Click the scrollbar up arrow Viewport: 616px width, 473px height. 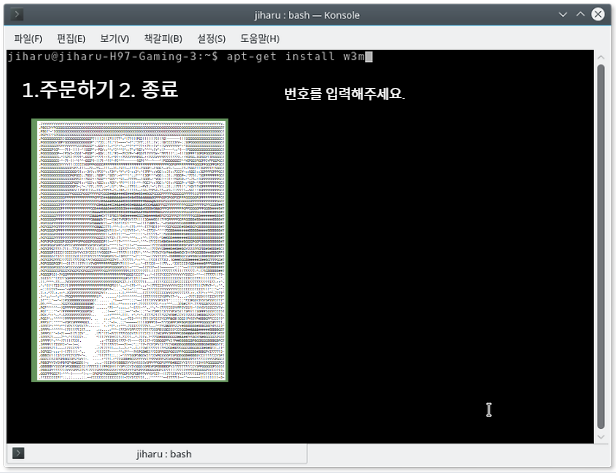(601, 57)
